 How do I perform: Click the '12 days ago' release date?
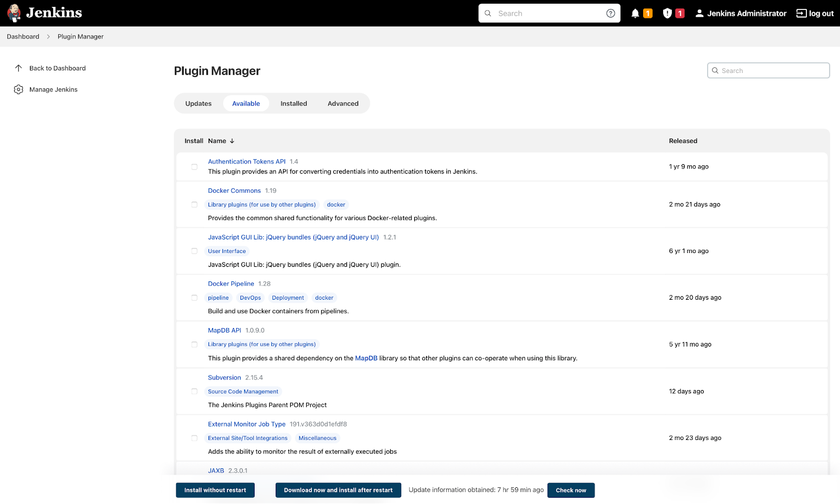pos(687,392)
